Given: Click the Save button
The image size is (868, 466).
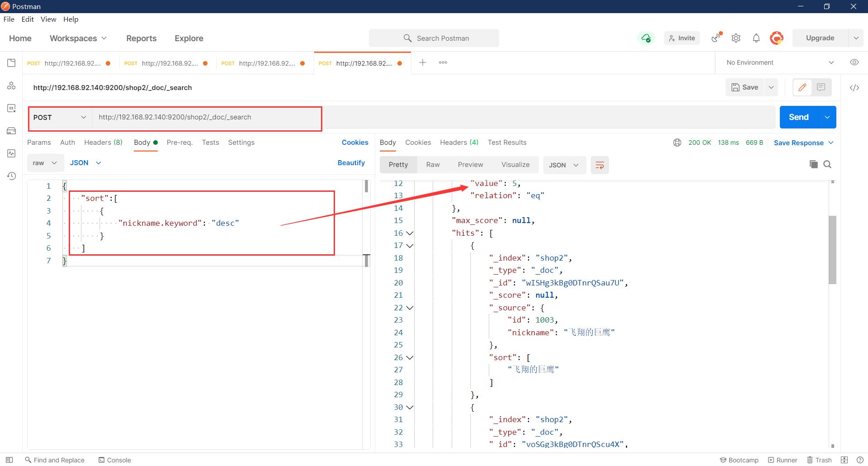Looking at the screenshot, I should pyautogui.click(x=745, y=87).
